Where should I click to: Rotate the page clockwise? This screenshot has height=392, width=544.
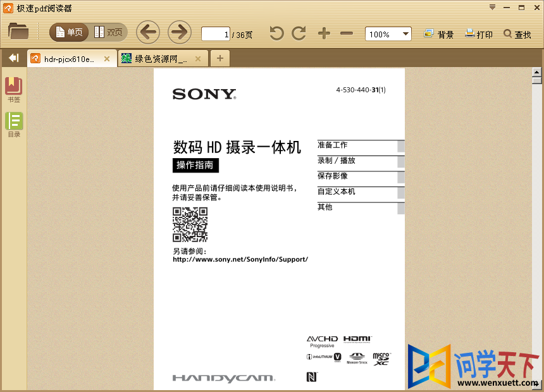[299, 34]
